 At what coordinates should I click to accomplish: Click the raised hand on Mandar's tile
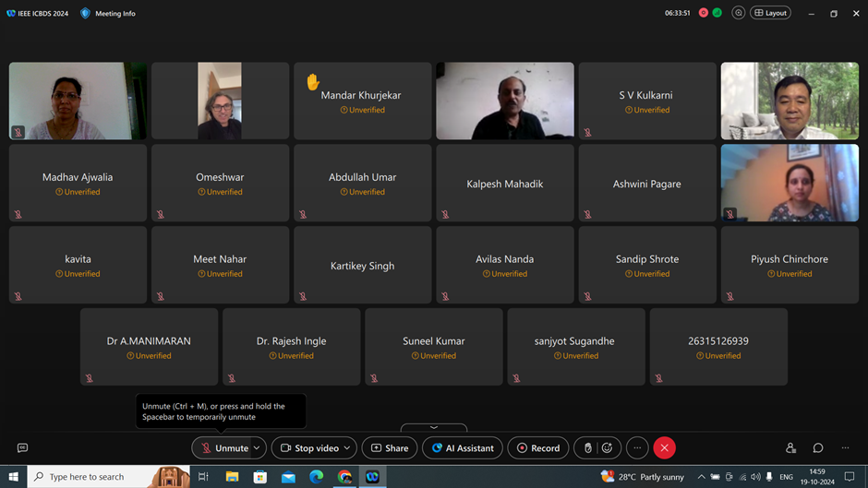point(313,82)
